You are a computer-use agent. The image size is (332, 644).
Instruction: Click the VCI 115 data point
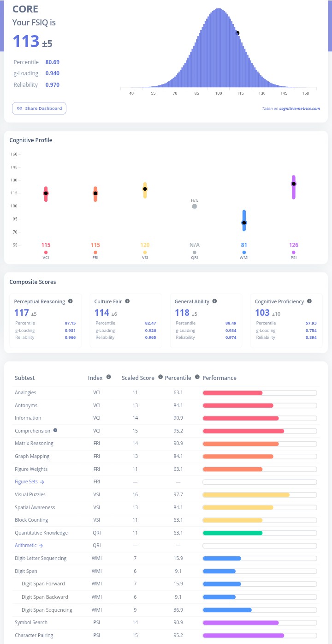46,193
